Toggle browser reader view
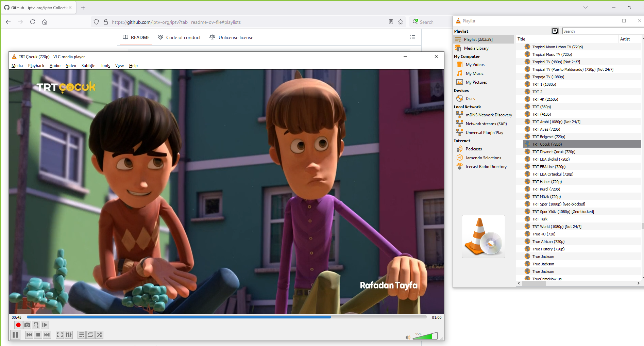 [391, 22]
